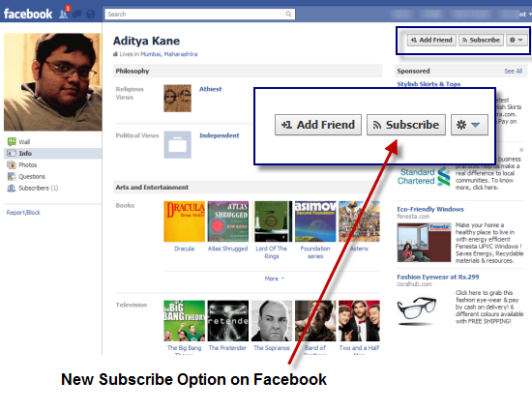
Task: Click the small Add Friend button
Action: tap(431, 40)
